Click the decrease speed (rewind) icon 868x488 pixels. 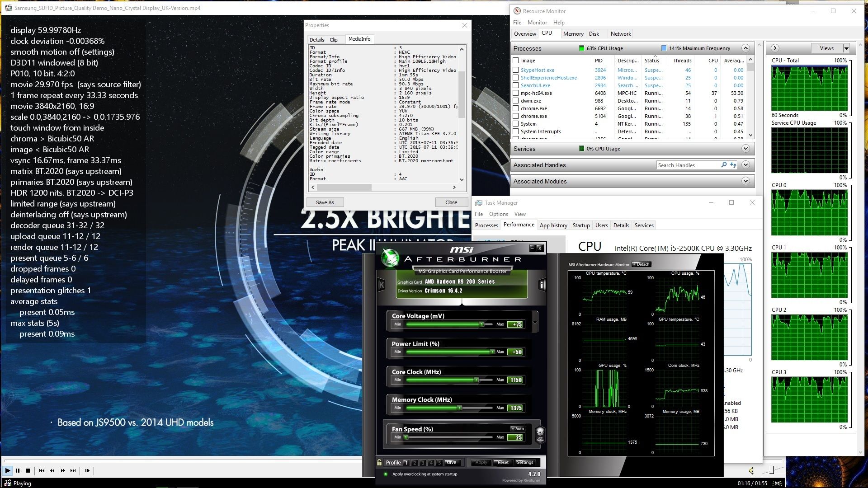tap(52, 470)
